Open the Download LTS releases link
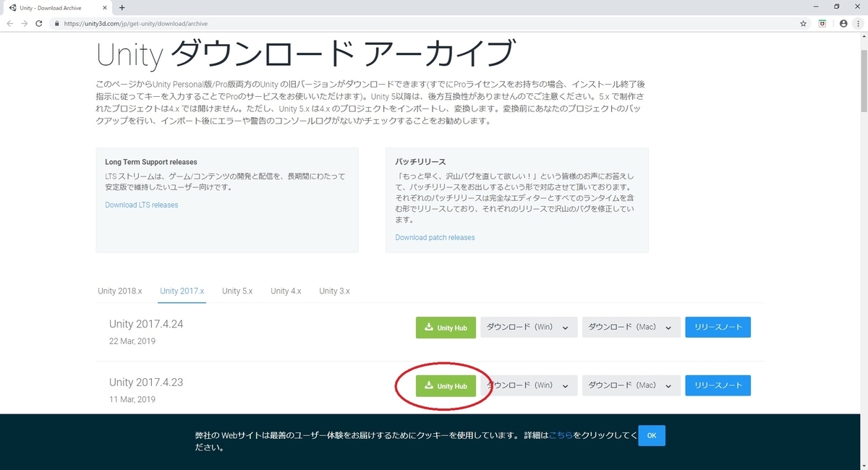Image resolution: width=868 pixels, height=470 pixels. click(x=142, y=205)
